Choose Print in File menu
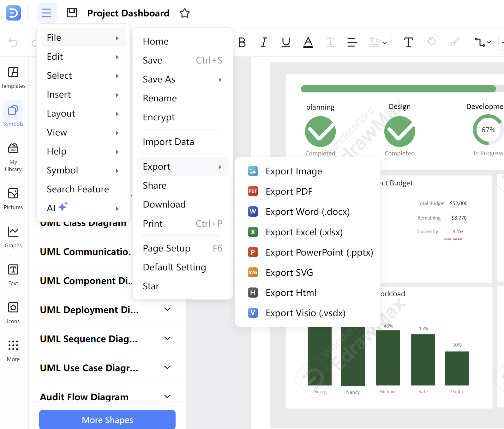Screen dimensions: 504x429 pos(183,224)
